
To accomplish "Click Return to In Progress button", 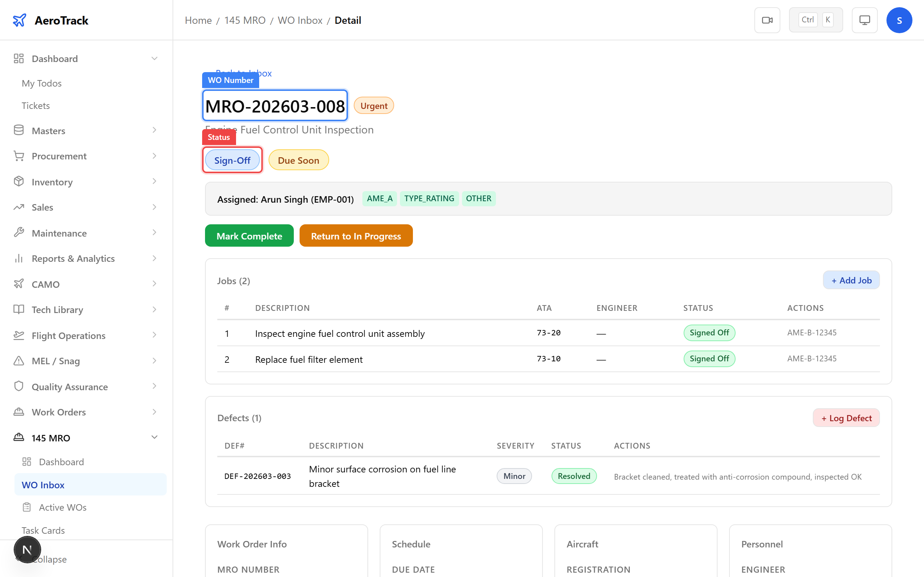I will coord(356,236).
